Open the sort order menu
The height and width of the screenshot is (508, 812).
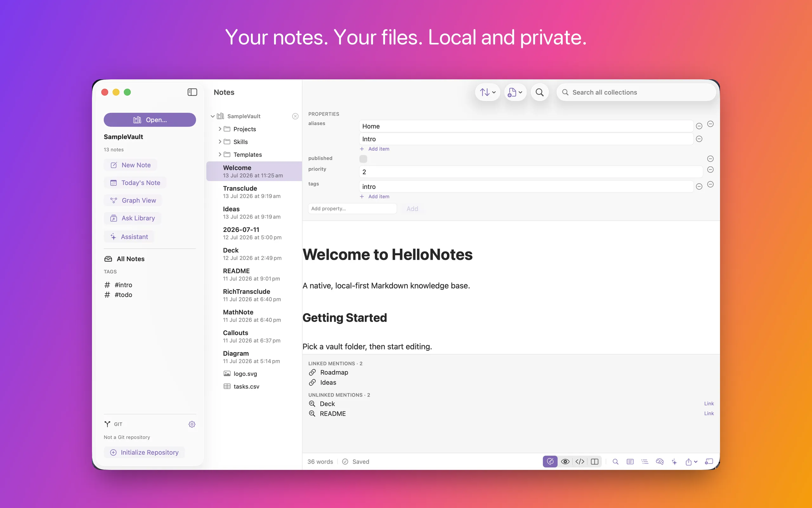coord(488,92)
